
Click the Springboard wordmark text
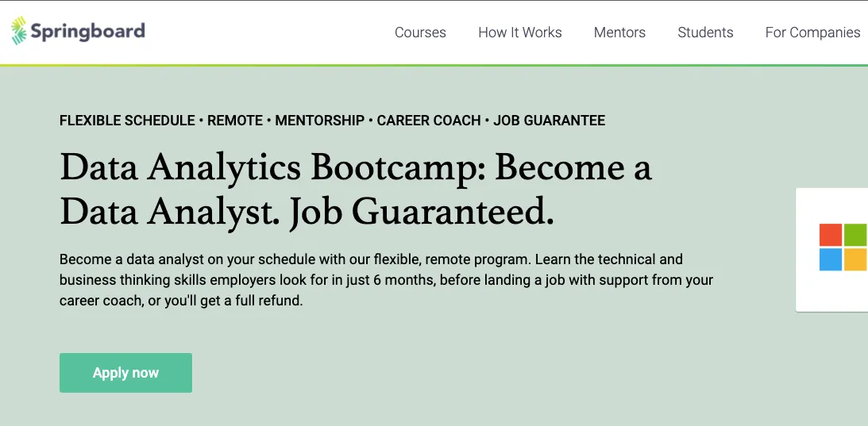87,32
